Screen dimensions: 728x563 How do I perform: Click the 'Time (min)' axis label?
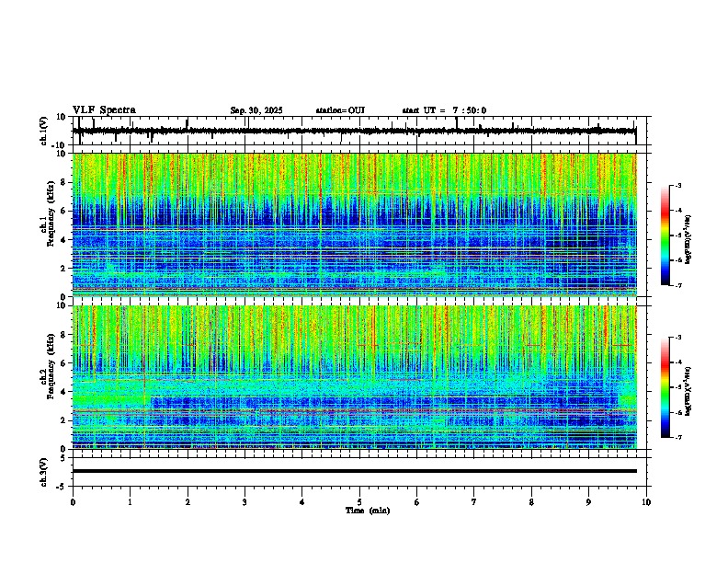click(x=368, y=511)
